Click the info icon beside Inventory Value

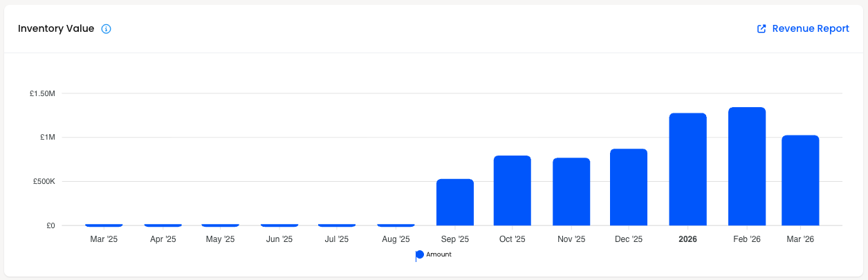[106, 29]
